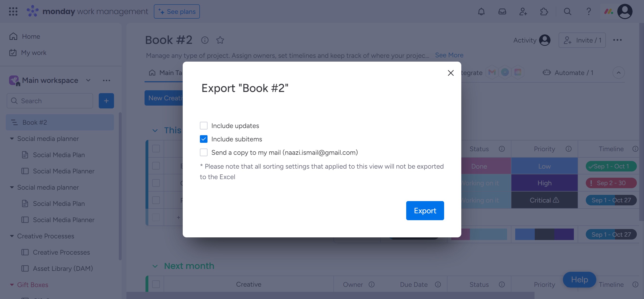This screenshot has height=299, width=644.
Task: Open the Main workspace dropdown chevron
Action: [x=88, y=80]
